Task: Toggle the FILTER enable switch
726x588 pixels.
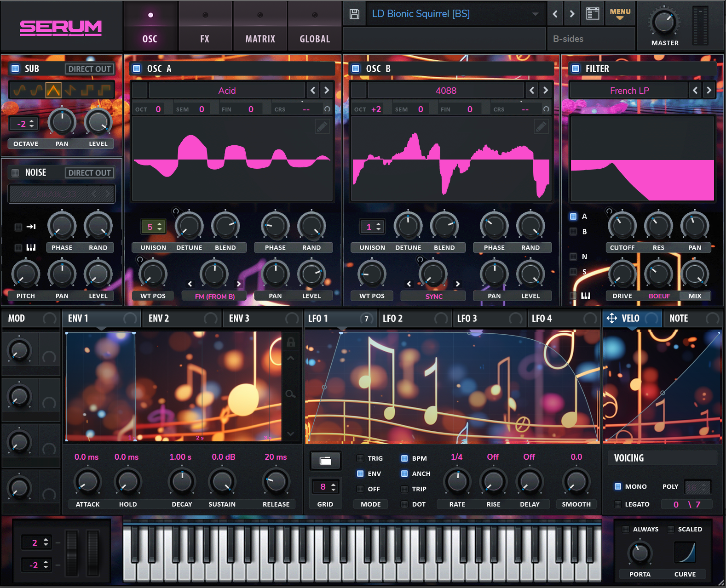Action: 576,69
